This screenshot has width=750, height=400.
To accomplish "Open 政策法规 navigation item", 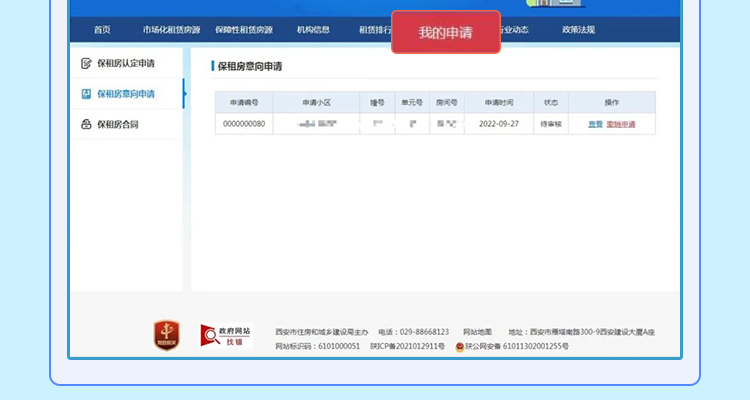I will point(578,30).
